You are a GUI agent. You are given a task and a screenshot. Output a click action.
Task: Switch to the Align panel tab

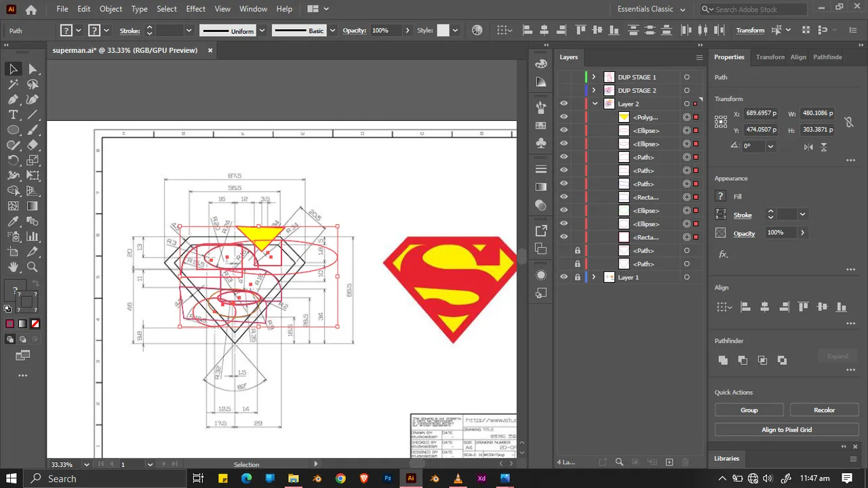tap(798, 57)
